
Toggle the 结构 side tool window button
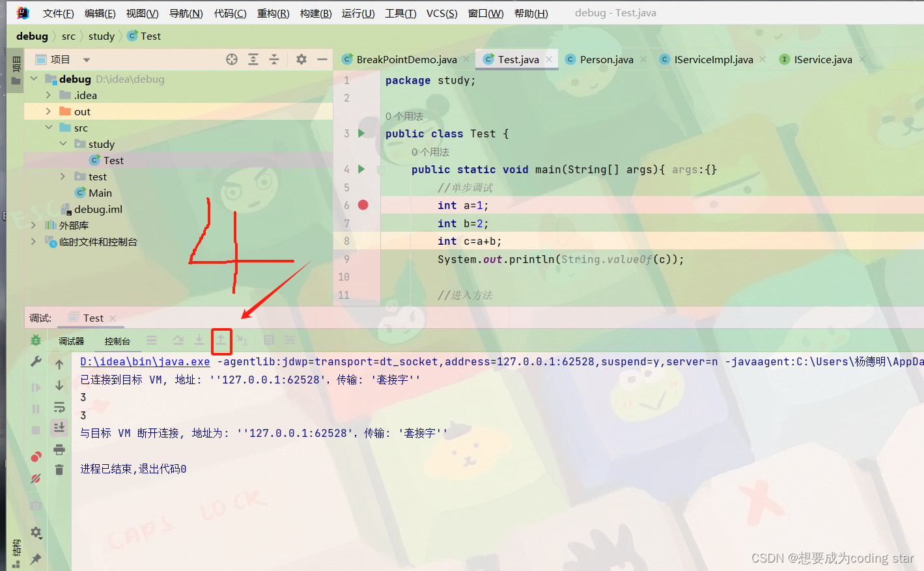coord(16,553)
